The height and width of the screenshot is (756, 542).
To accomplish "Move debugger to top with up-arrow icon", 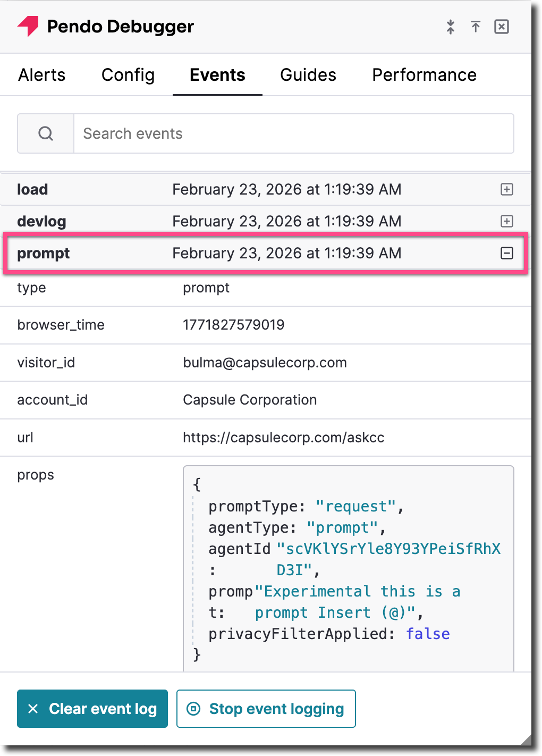I will click(476, 27).
